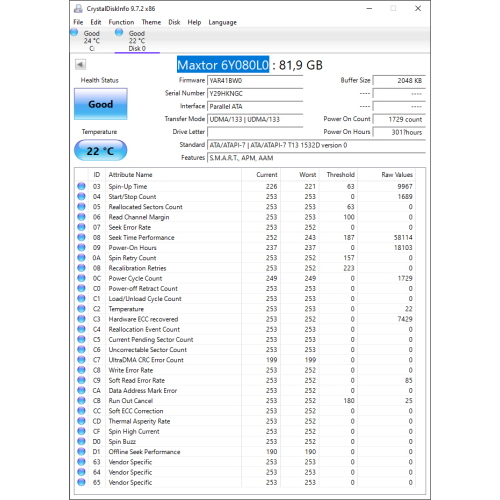This screenshot has width=500, height=500.
Task: Click raw value 58114 in Seek Time Performance row
Action: (x=403, y=237)
